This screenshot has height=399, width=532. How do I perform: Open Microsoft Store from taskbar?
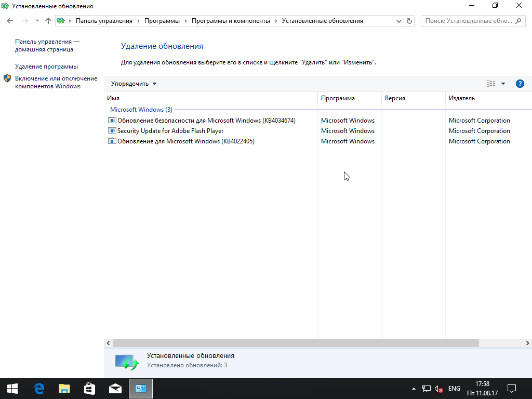tap(89, 389)
